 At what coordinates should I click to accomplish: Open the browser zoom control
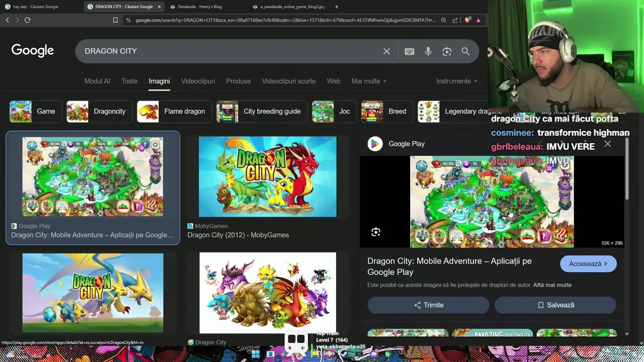click(444, 20)
